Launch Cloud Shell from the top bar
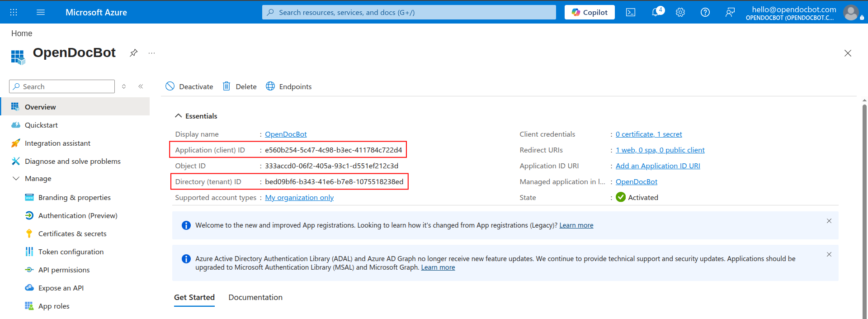 pyautogui.click(x=631, y=12)
